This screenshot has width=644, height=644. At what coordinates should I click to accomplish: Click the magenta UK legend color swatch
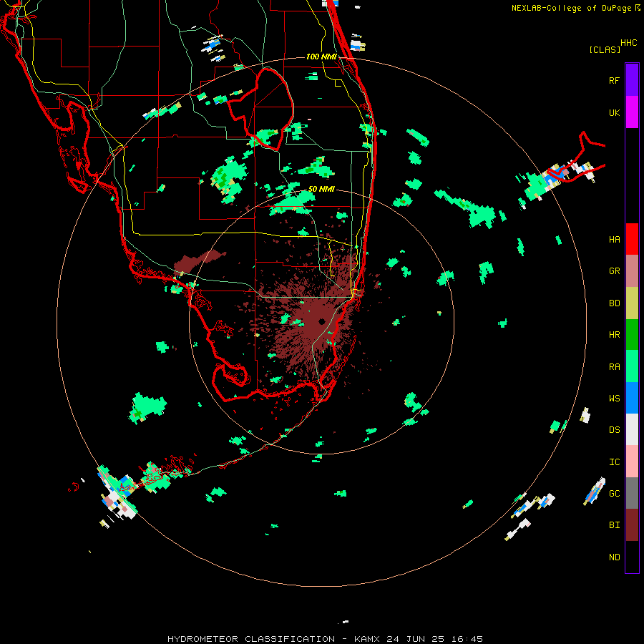click(632, 112)
